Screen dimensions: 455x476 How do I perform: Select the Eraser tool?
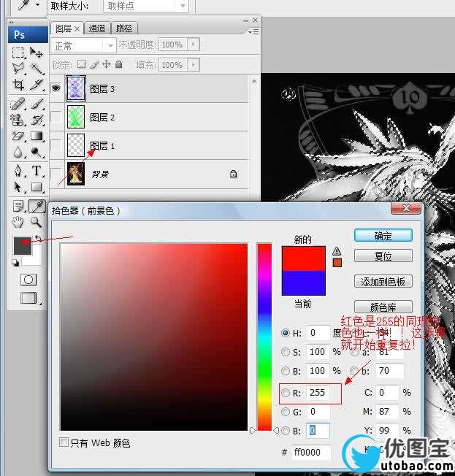tap(18, 136)
